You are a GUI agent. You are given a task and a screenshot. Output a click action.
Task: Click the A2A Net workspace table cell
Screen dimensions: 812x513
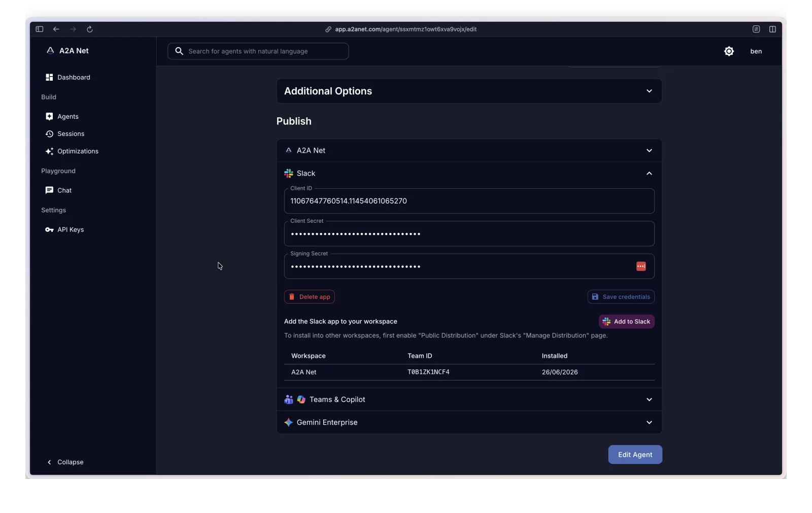(303, 372)
